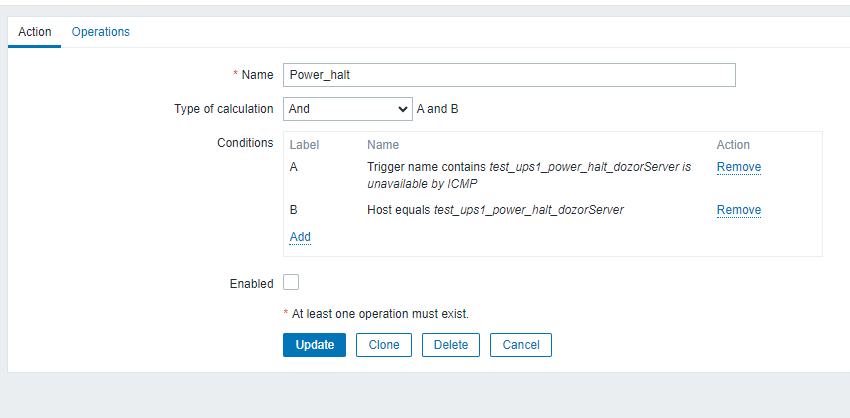Clone the Power_halt action
Viewport: 850px width, 418px height.
(384, 345)
